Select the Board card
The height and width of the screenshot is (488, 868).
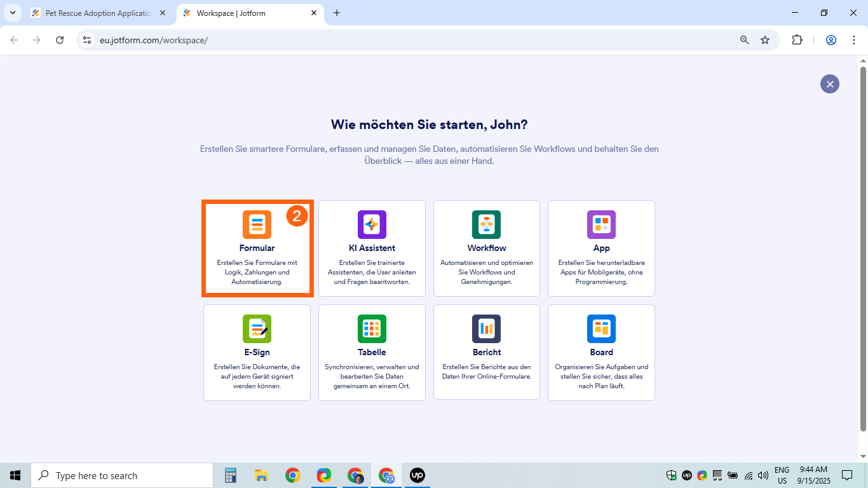coord(601,353)
